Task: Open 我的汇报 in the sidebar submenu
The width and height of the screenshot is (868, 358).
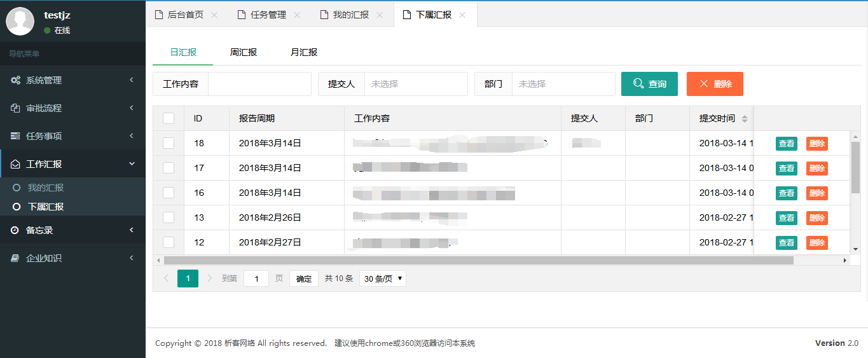Action: click(45, 188)
